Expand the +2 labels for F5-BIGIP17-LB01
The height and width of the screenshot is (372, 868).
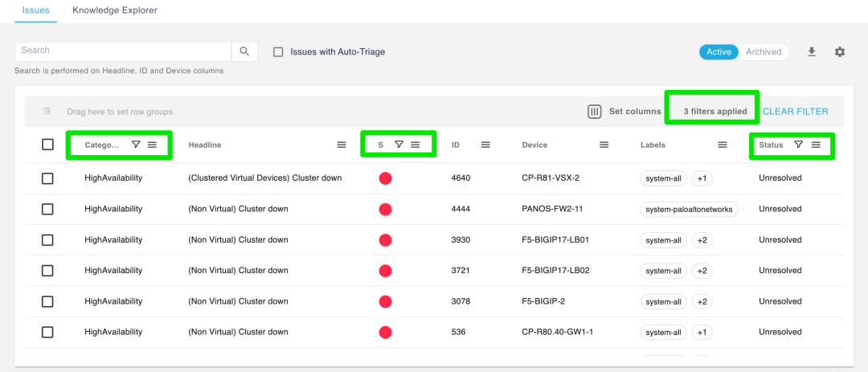(702, 240)
